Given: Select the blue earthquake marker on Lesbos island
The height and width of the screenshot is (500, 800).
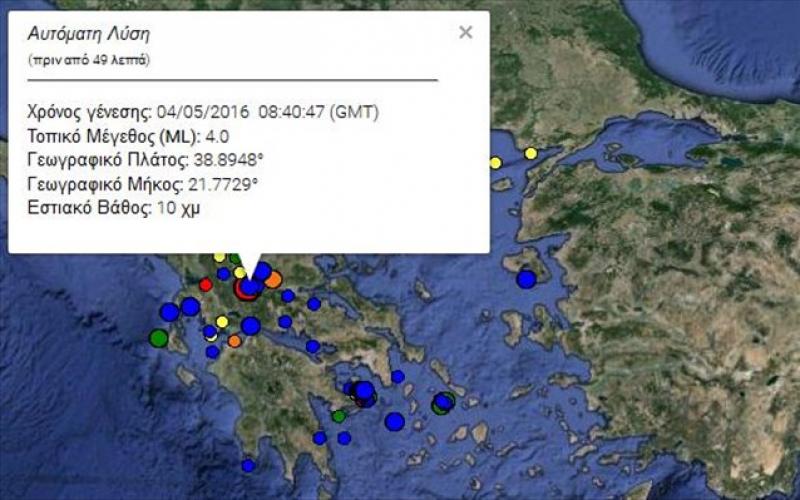Looking at the screenshot, I should 526,279.
